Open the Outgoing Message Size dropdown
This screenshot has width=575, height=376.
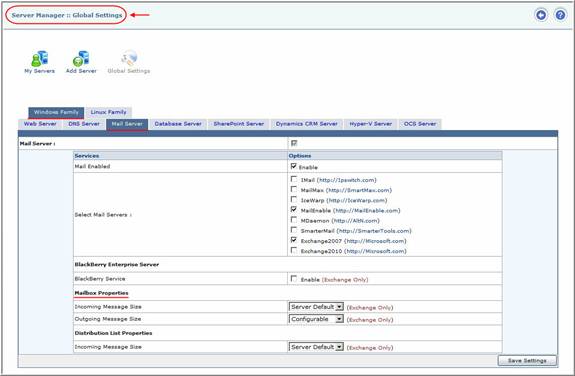point(316,319)
